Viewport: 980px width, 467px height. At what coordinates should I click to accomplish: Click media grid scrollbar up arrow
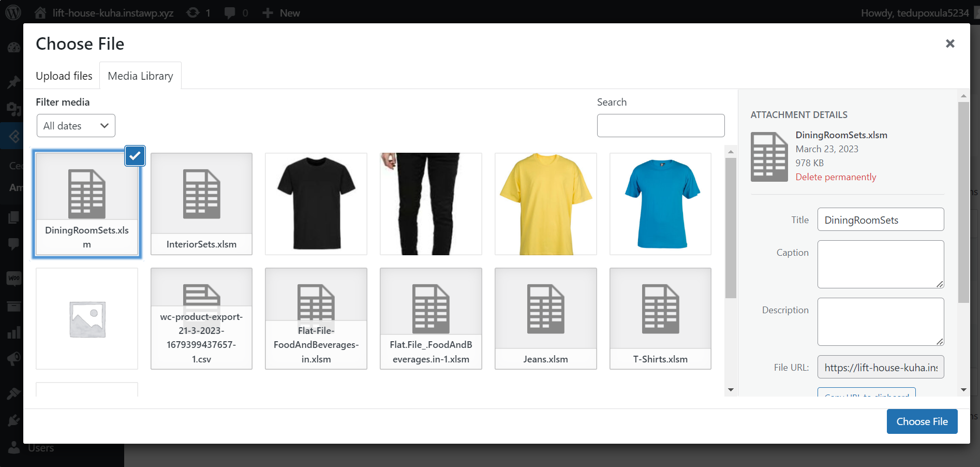pyautogui.click(x=731, y=152)
